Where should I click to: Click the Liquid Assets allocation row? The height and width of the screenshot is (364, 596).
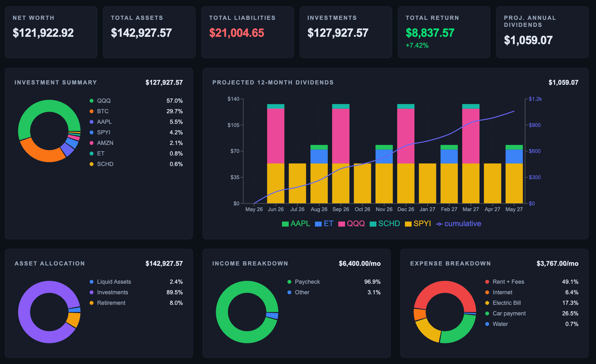[136, 282]
